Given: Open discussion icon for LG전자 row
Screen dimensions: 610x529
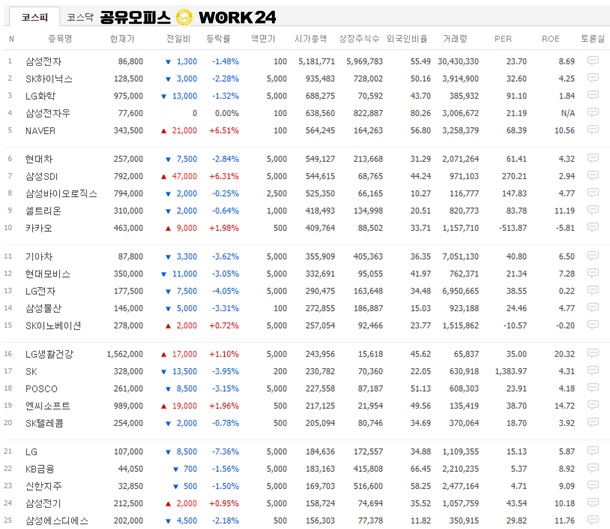Looking at the screenshot, I should (x=592, y=291).
